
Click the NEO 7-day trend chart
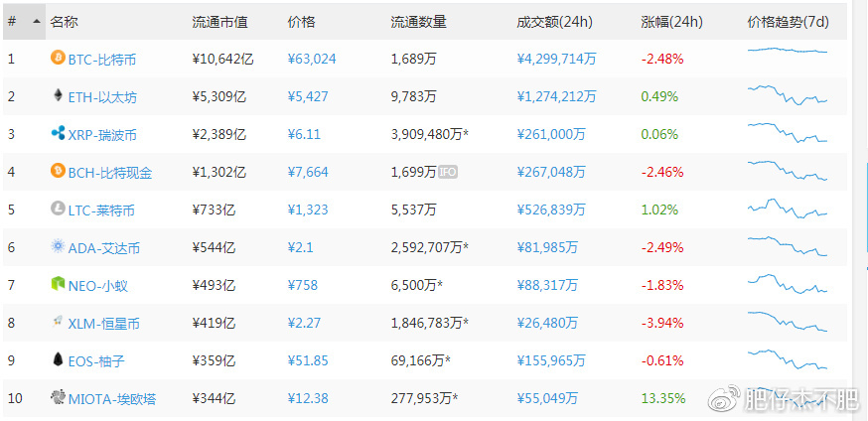(788, 284)
